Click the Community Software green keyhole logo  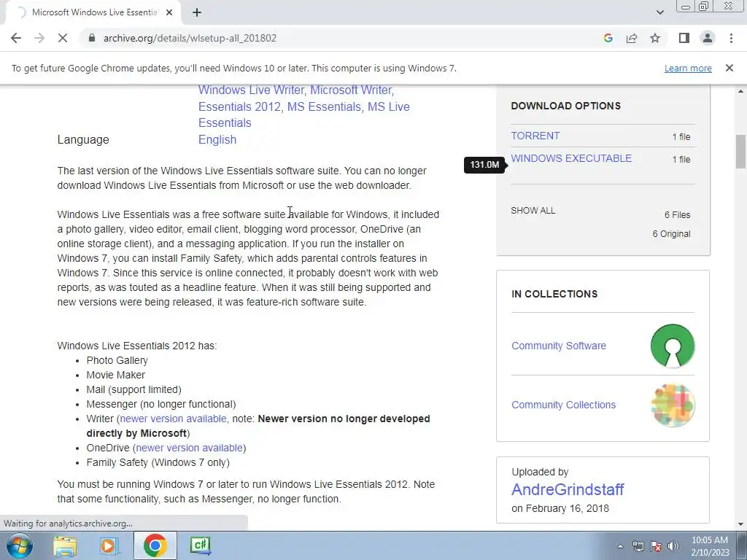[672, 346]
